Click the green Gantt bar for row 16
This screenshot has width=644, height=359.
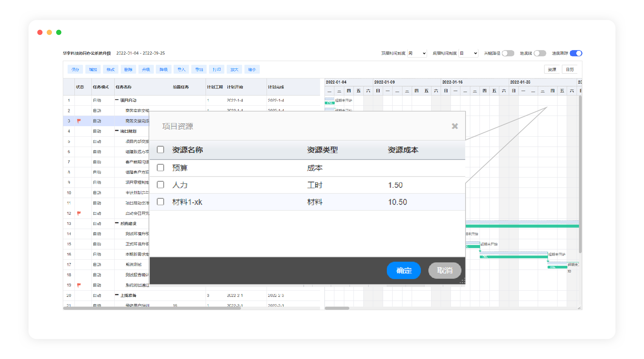[513, 257]
